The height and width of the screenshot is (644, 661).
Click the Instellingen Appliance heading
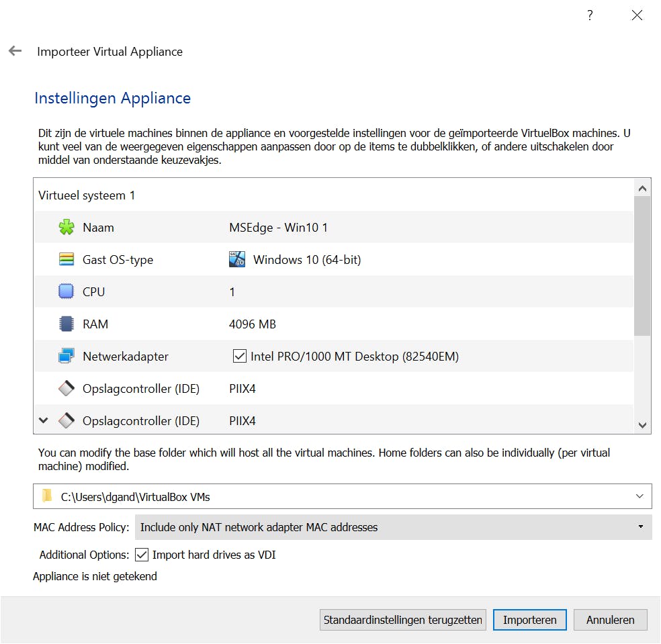click(x=112, y=98)
